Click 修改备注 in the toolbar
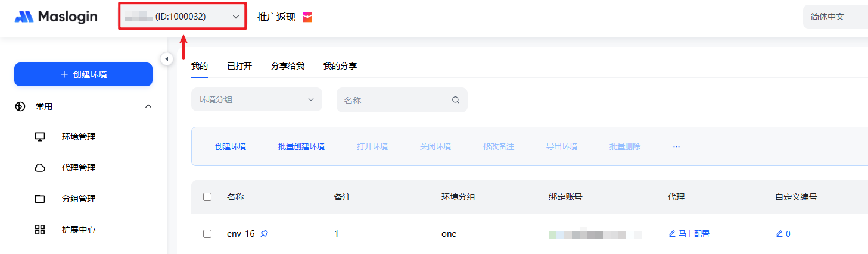 tap(499, 146)
